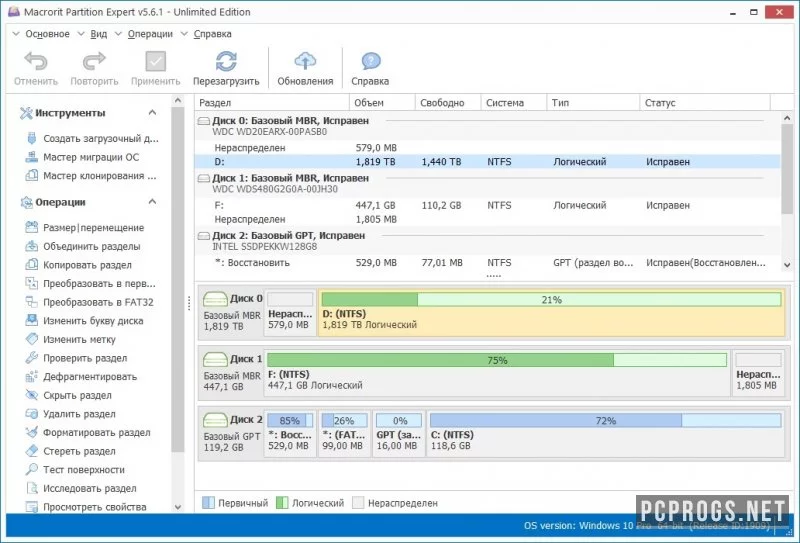Start Тест поверхности icon
The image size is (800, 543).
pyautogui.click(x=32, y=470)
